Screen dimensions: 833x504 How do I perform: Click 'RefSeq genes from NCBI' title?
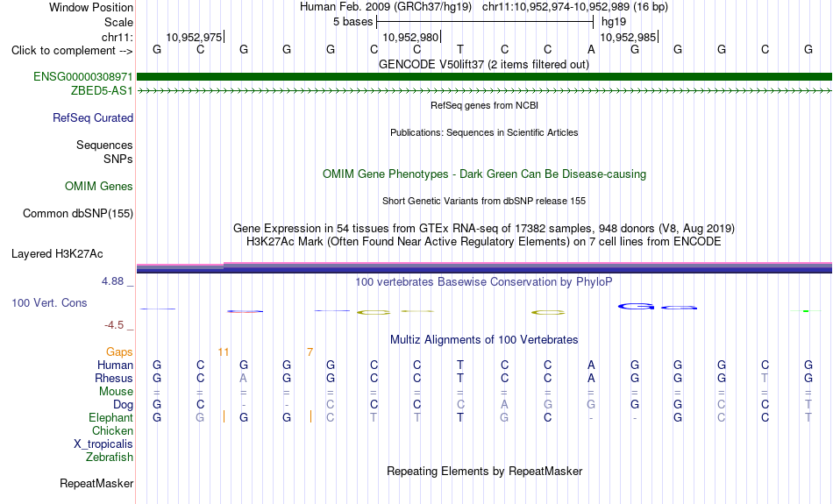tap(485, 105)
